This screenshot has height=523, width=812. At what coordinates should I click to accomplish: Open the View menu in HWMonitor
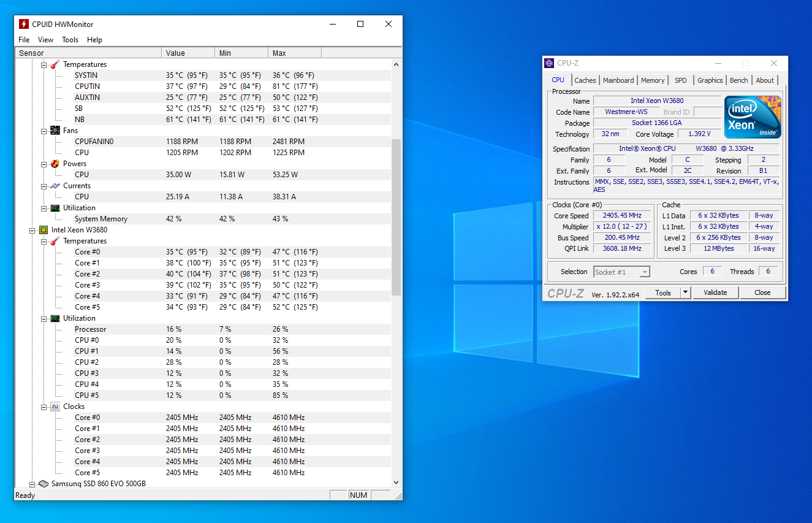(x=45, y=40)
